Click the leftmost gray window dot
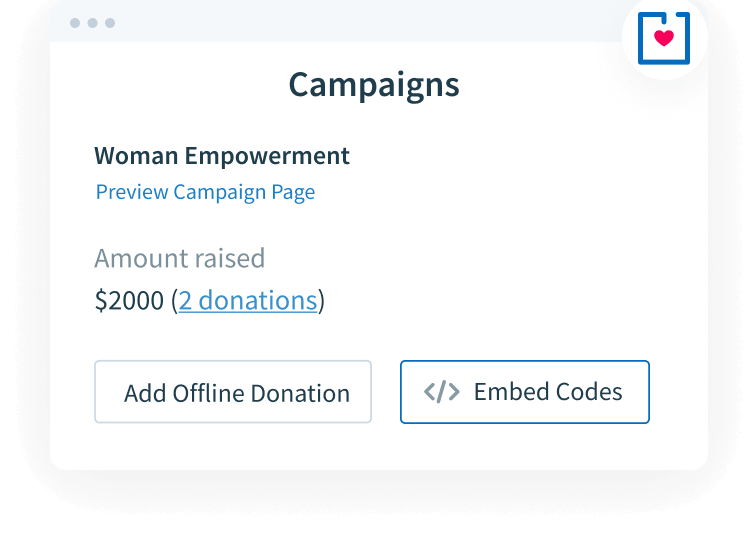The height and width of the screenshot is (542, 756). 75,23
